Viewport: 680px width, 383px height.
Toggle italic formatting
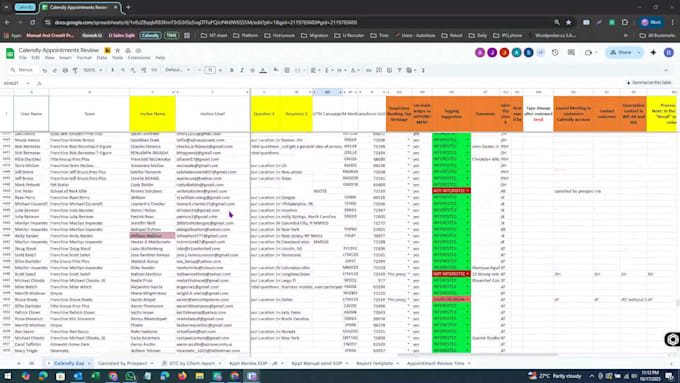point(242,70)
